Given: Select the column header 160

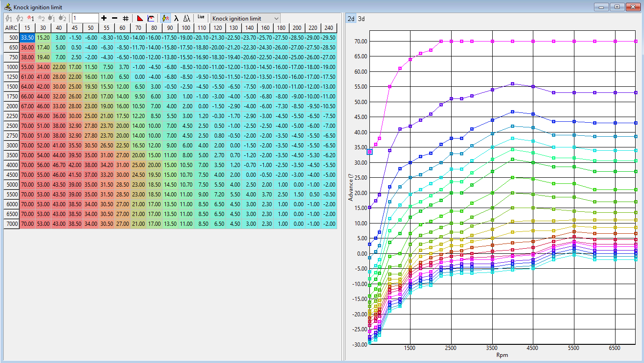Looking at the screenshot, I should click(265, 28).
